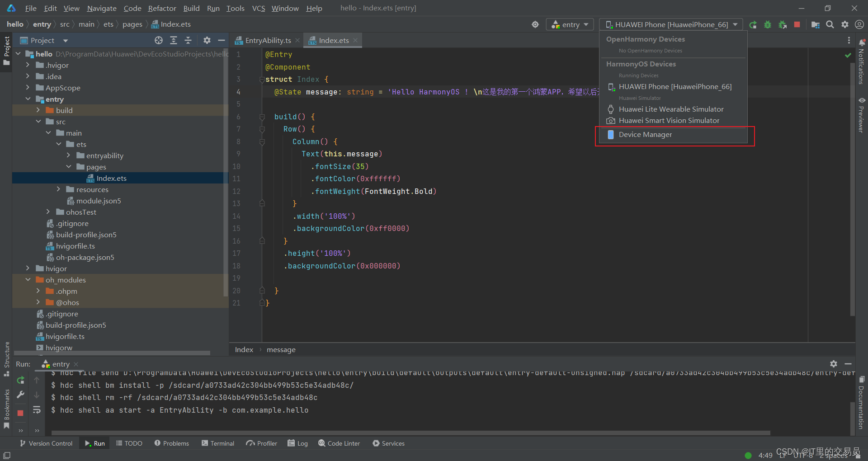The height and width of the screenshot is (461, 868).
Task: Expand the .hvigor folder
Action: (x=28, y=65)
